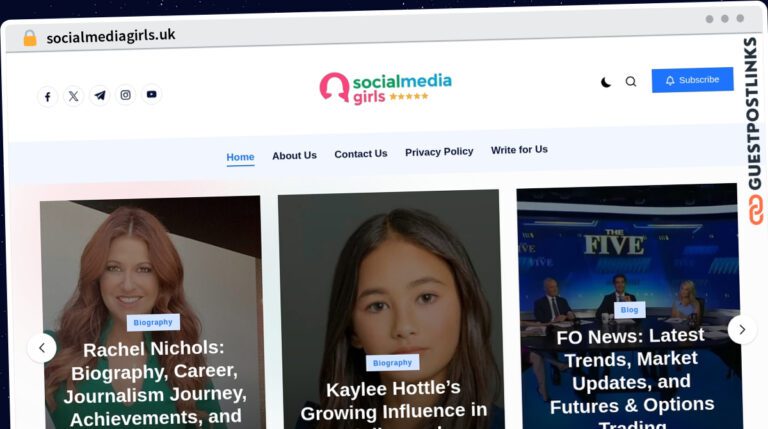The width and height of the screenshot is (768, 429).
Task: Toggle dark mode with the moon icon
Action: click(606, 82)
